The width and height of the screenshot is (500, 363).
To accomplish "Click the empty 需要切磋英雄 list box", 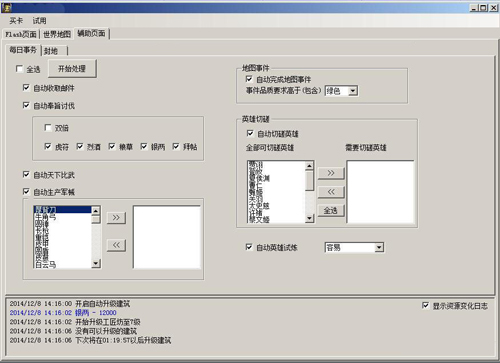I will pyautogui.click(x=380, y=192).
